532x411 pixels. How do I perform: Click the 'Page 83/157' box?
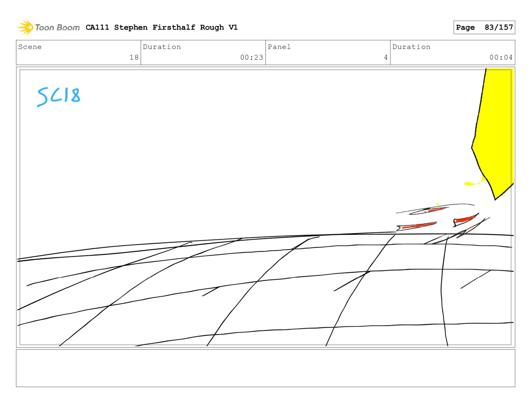point(484,27)
